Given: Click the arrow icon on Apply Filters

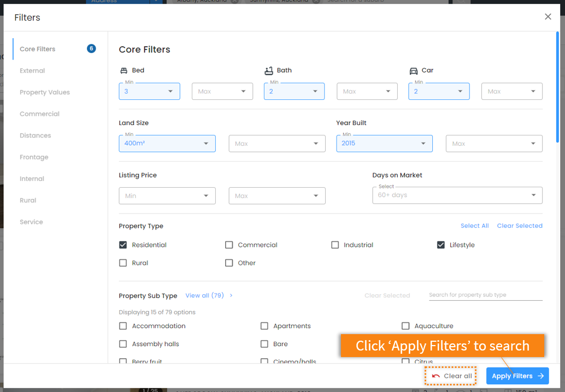Looking at the screenshot, I should point(540,376).
